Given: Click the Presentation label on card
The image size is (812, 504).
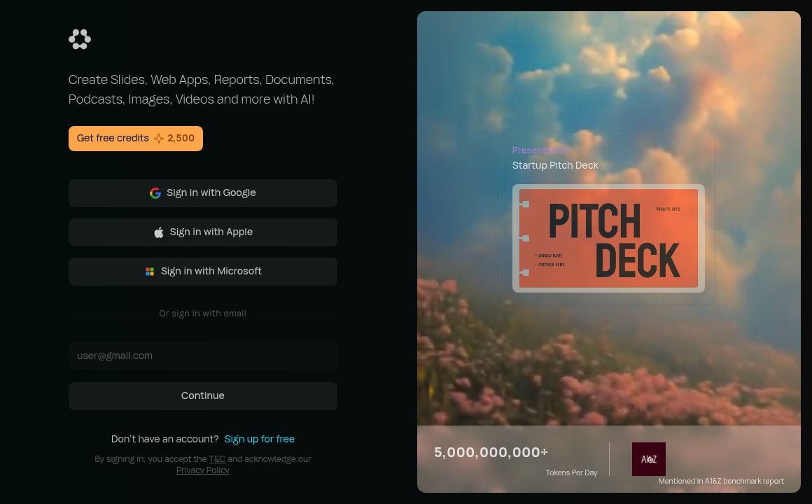Looking at the screenshot, I should click(540, 150).
